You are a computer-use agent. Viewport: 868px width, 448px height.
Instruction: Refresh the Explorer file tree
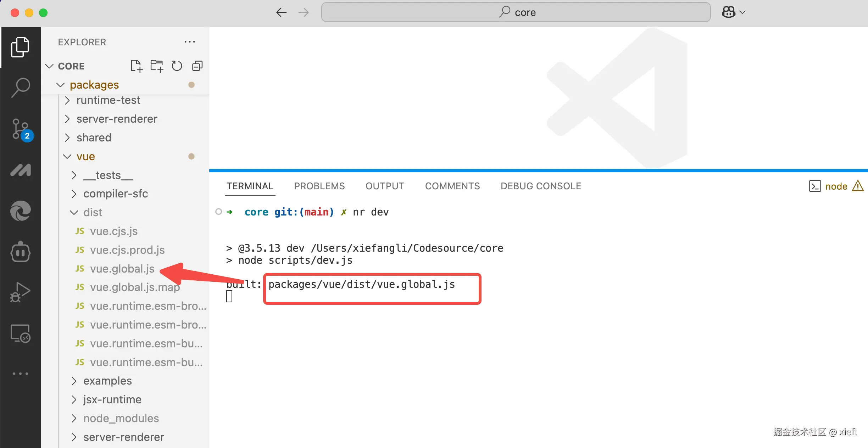(x=177, y=66)
